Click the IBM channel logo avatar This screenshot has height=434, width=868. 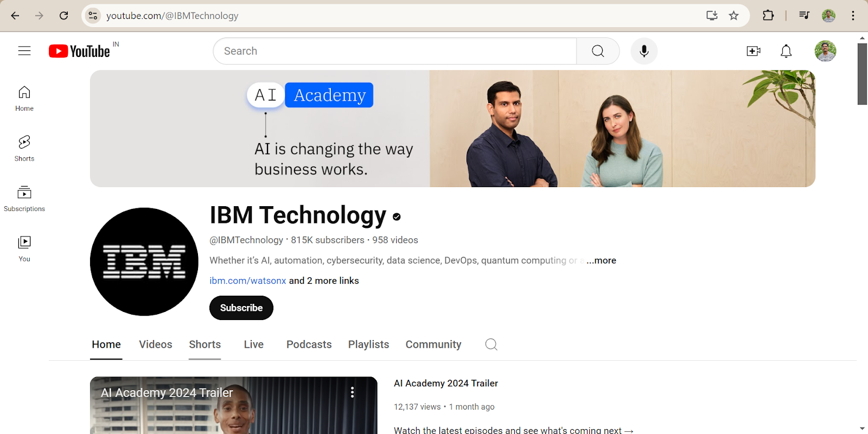(144, 261)
